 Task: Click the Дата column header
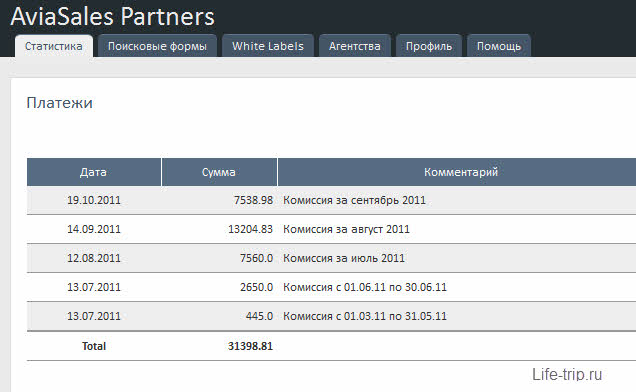pyautogui.click(x=94, y=172)
